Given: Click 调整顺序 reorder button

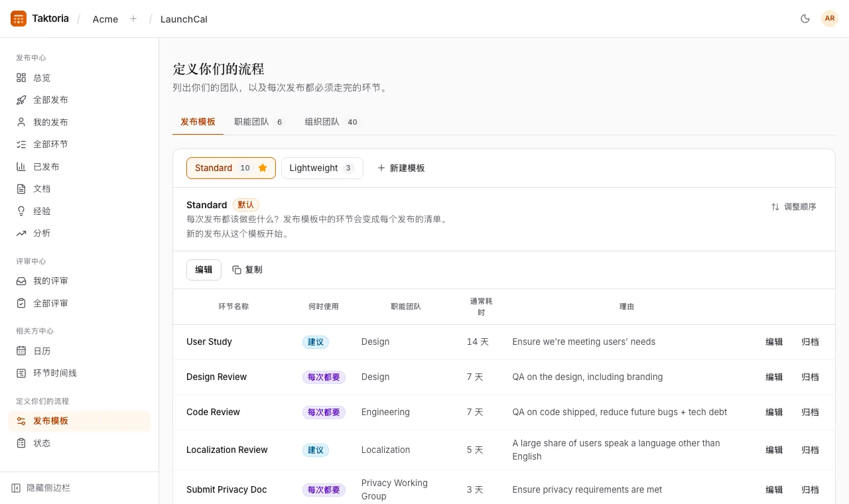Looking at the screenshot, I should pos(793,206).
